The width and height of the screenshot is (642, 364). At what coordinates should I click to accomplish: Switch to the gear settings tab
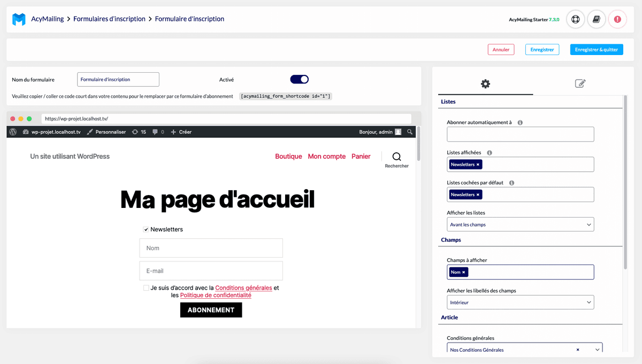(x=485, y=83)
